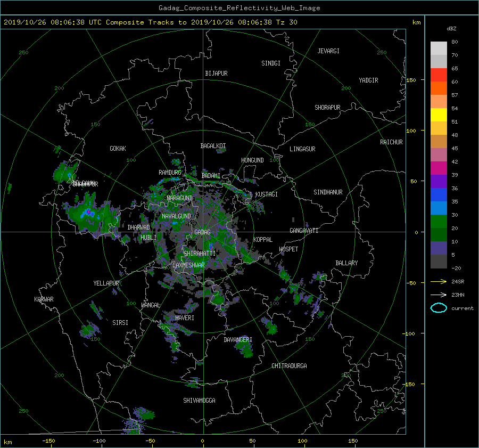The image size is (479, 448).
Task: Click the 51 dBZ yellow color swatch
Action: tap(439, 115)
